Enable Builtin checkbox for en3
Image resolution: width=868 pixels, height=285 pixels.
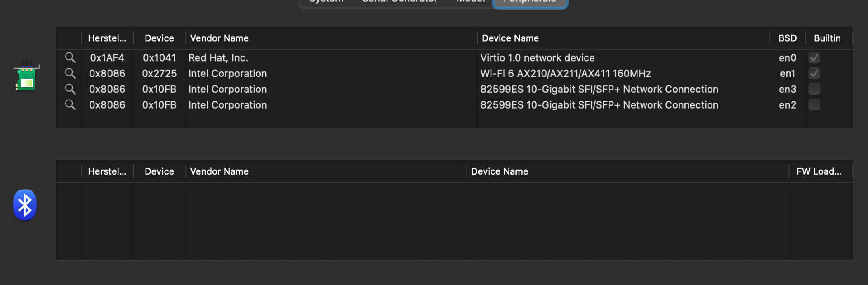coord(814,89)
